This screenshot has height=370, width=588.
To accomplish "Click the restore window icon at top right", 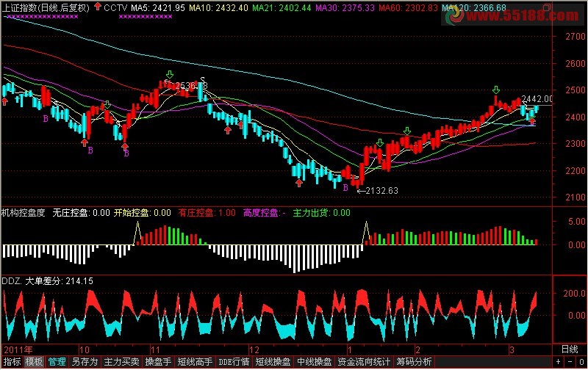I will pyautogui.click(x=547, y=7).
